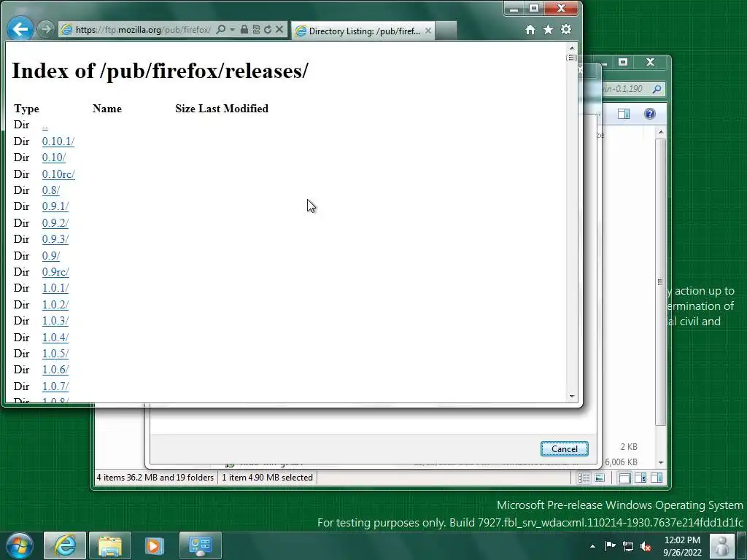Screen dimensions: 747x560
Task: Select the Directory Listing tab
Action: click(x=362, y=31)
